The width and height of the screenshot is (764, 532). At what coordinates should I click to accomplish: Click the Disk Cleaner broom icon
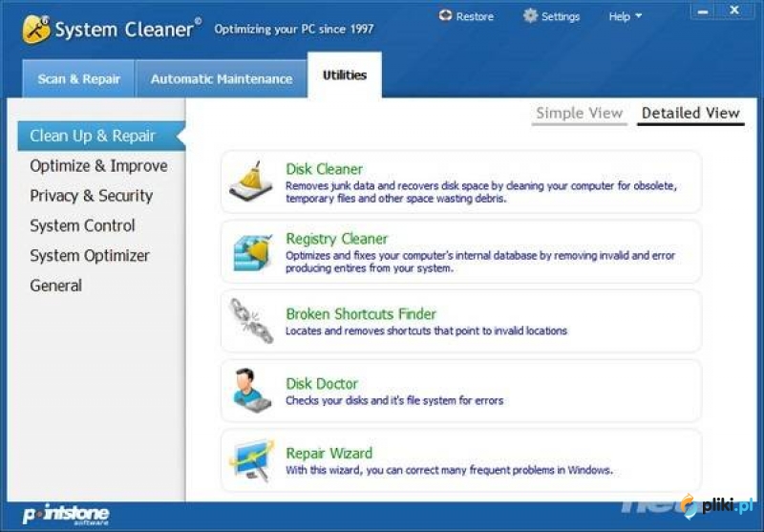tap(251, 181)
